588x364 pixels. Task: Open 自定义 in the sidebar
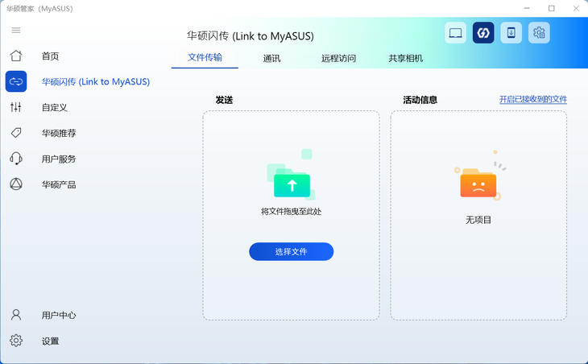pyautogui.click(x=55, y=108)
